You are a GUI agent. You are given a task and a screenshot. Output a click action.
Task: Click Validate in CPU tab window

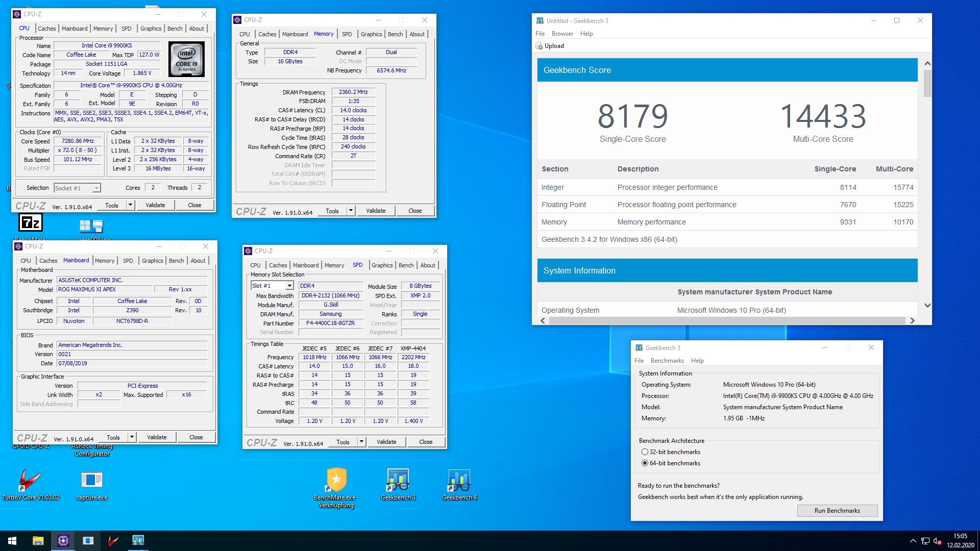[155, 205]
